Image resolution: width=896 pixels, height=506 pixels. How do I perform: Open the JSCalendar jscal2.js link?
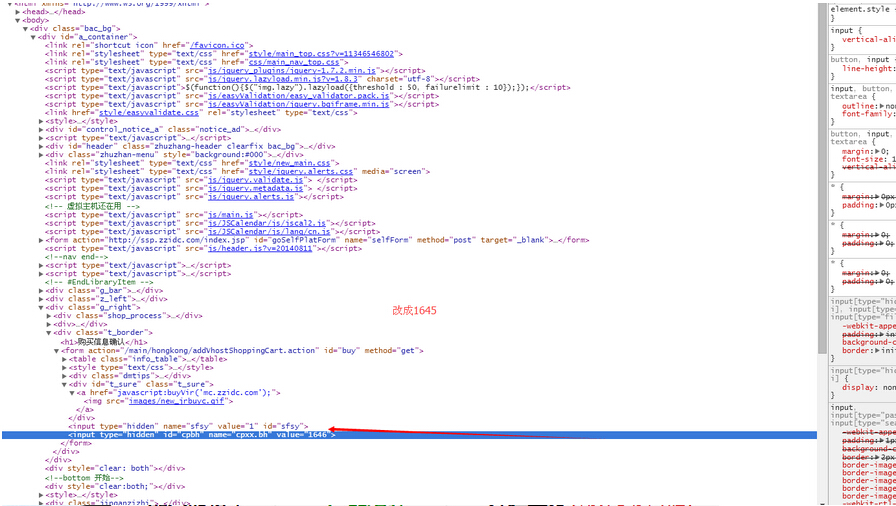click(x=267, y=223)
